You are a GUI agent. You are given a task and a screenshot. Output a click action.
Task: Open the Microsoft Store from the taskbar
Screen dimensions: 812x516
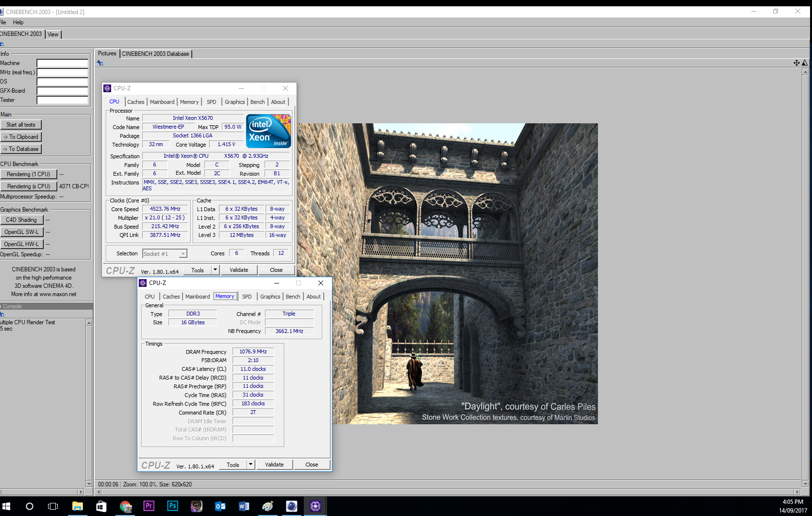(101, 506)
